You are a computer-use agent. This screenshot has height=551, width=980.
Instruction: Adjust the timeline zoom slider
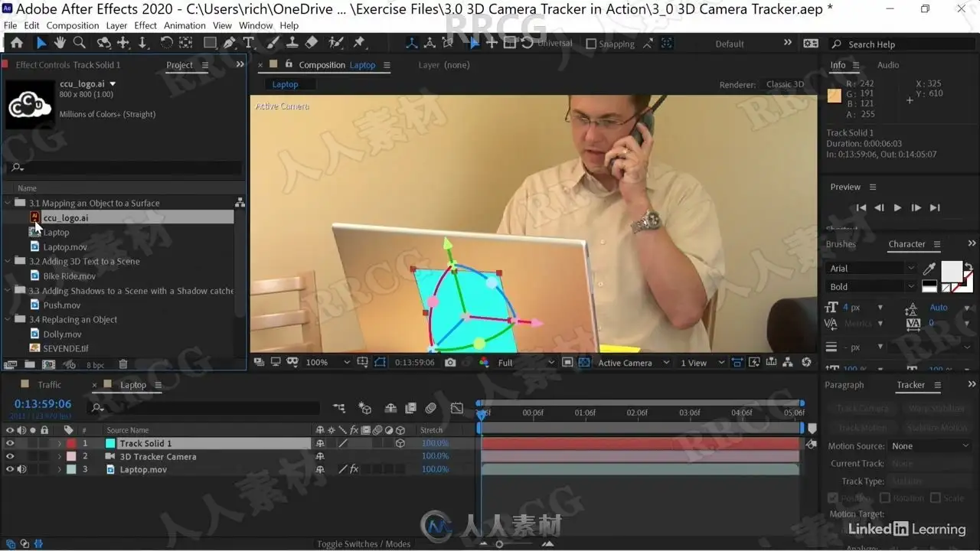pos(500,544)
